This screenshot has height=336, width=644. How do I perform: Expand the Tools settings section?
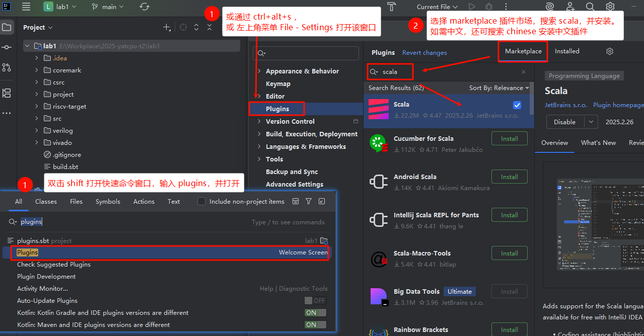coord(259,159)
